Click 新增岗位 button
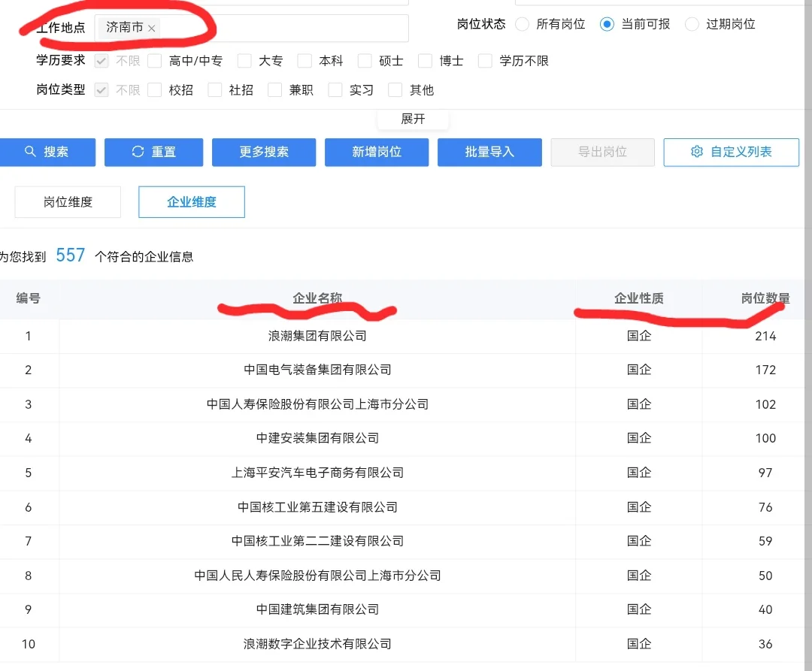Screen dimensions: 812x671 point(377,152)
